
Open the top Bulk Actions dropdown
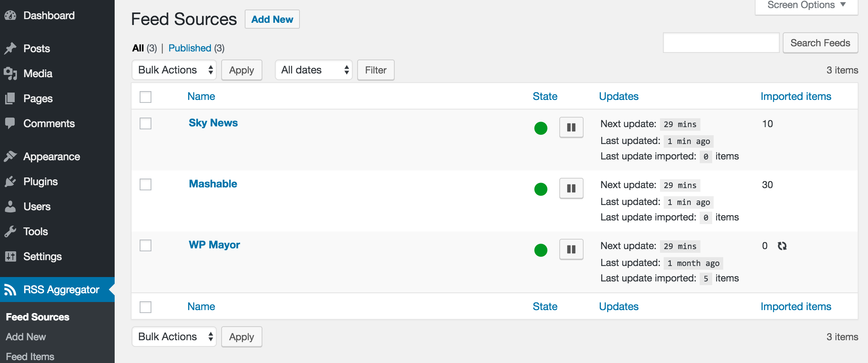point(174,70)
